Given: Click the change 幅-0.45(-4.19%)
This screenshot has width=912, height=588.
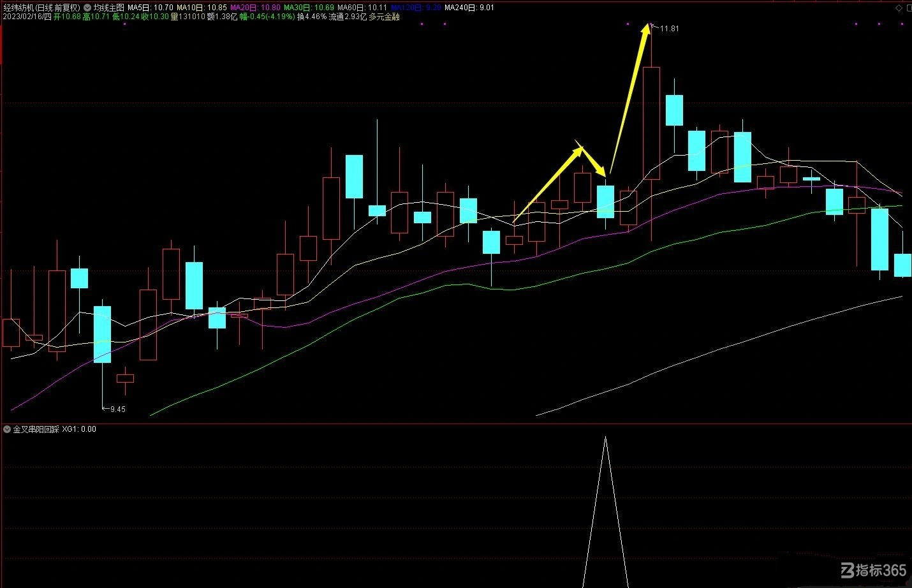Looking at the screenshot, I should click(x=267, y=17).
